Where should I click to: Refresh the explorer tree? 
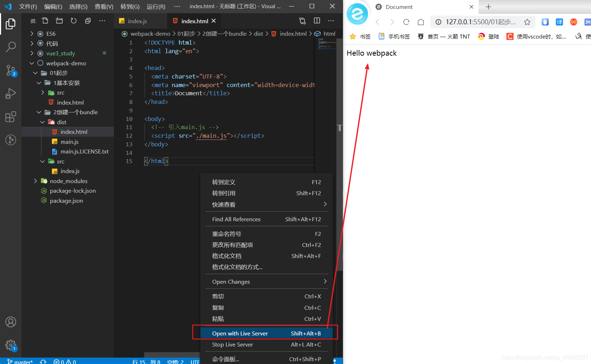coord(74,21)
